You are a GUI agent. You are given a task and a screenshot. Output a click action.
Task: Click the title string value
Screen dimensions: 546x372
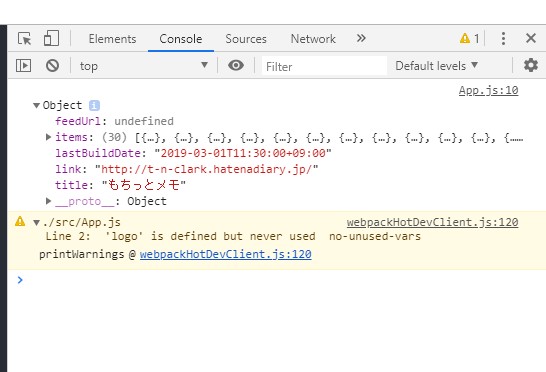(x=144, y=185)
